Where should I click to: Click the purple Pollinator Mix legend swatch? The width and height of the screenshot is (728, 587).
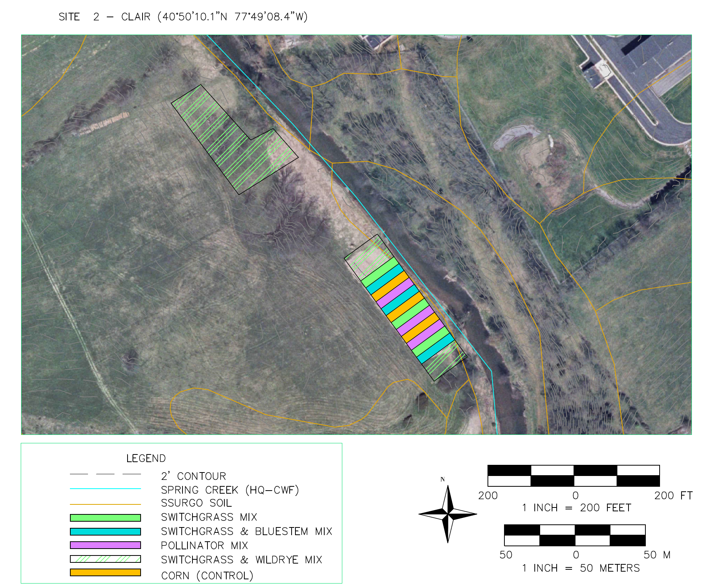pyautogui.click(x=105, y=545)
